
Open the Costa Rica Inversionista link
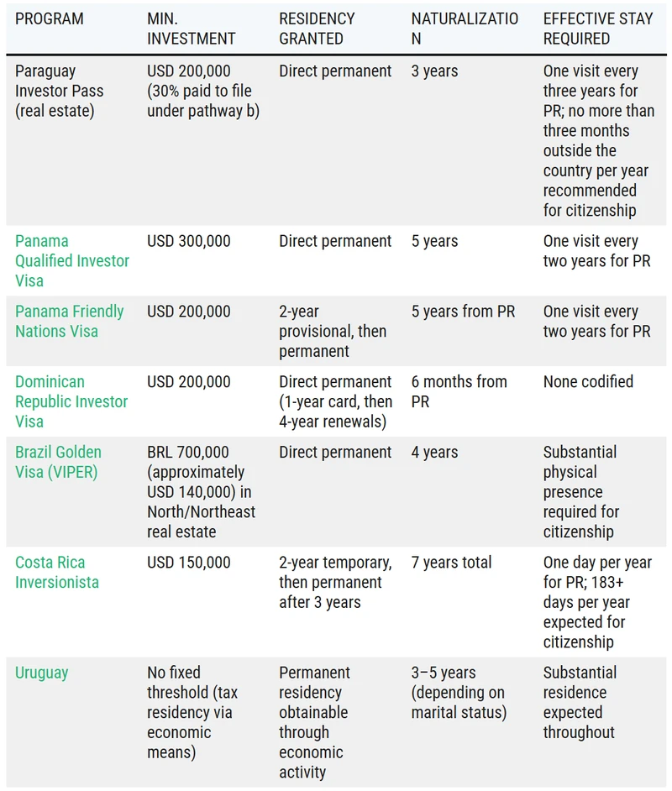point(57,572)
